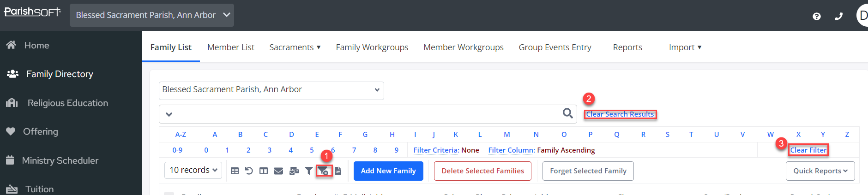Filter families by letter D

click(x=291, y=135)
